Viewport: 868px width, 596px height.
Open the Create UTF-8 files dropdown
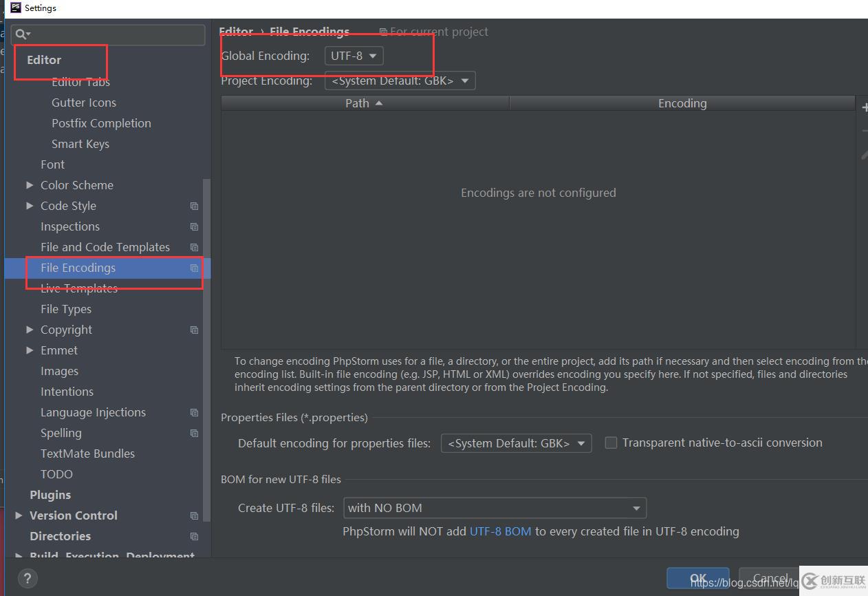point(495,508)
